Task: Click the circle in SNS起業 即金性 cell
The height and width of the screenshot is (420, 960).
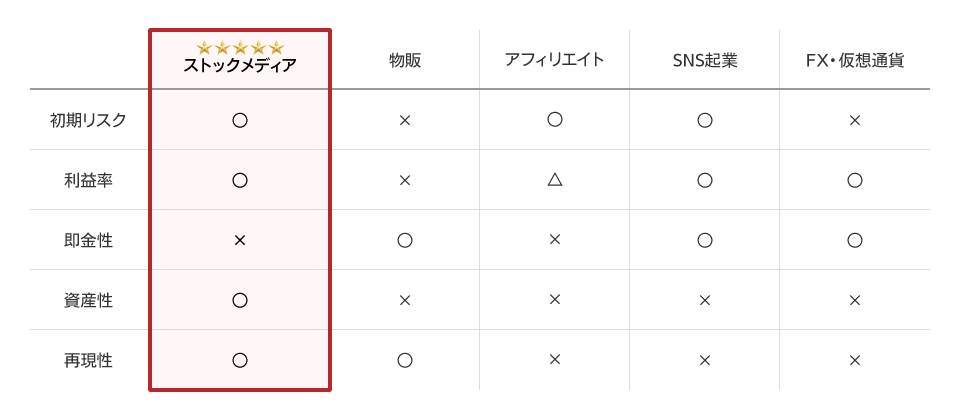Action: coord(705,240)
